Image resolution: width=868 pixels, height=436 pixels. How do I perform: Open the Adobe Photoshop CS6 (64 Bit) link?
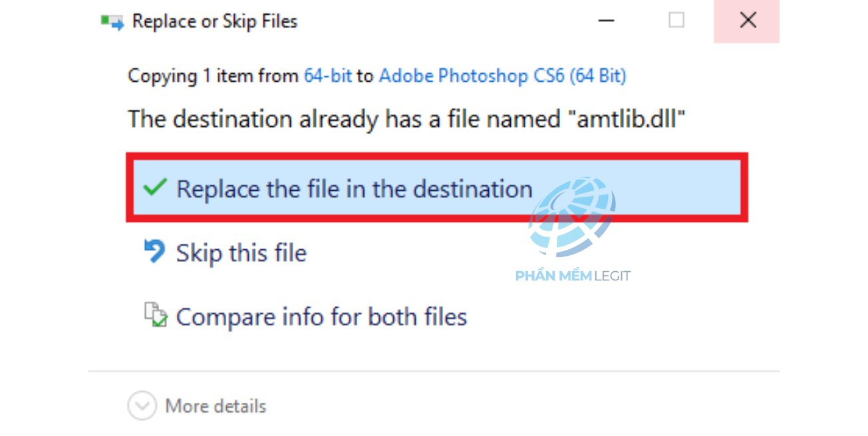click(502, 76)
